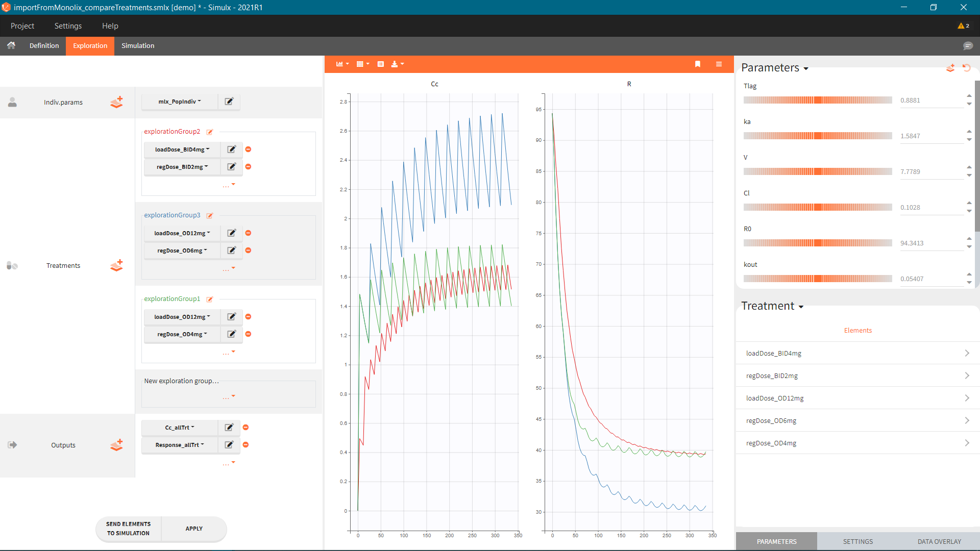The image size is (980, 551).
Task: Open the Cc_allTrt output dropdown
Action: pos(179,428)
